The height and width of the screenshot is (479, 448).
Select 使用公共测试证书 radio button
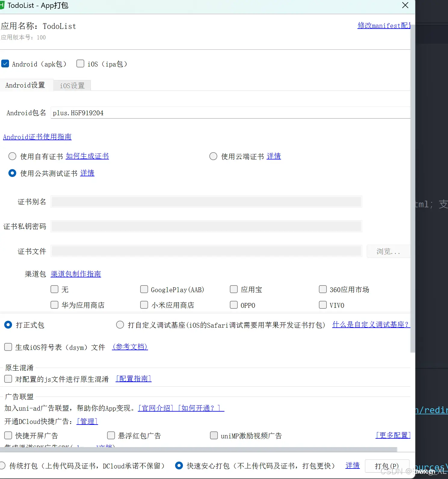coord(12,173)
